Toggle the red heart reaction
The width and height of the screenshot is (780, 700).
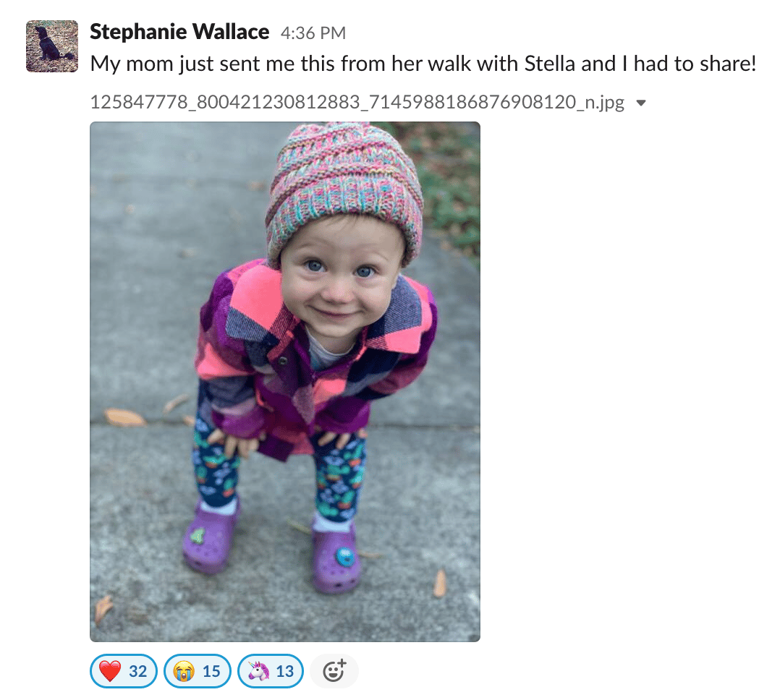pos(122,672)
